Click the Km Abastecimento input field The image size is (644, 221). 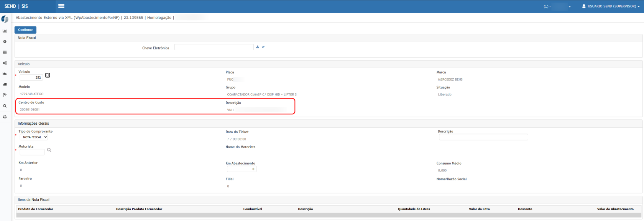click(x=242, y=169)
